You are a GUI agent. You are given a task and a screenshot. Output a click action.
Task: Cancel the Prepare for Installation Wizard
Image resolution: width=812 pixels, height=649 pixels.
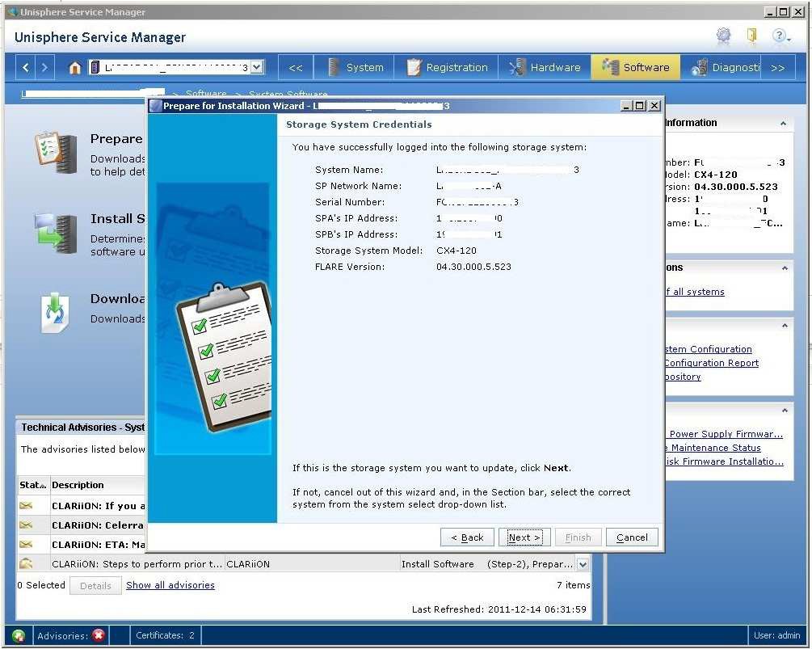coord(632,537)
